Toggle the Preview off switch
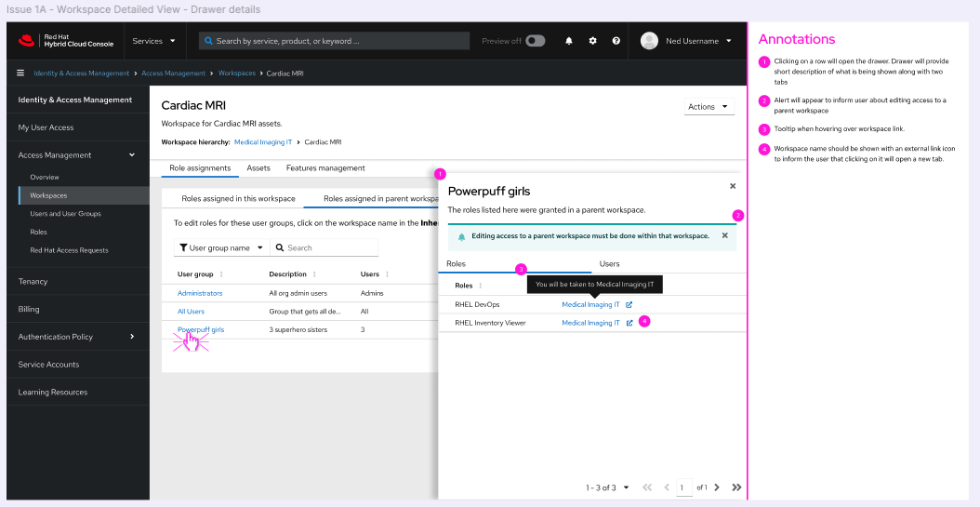 (x=535, y=41)
